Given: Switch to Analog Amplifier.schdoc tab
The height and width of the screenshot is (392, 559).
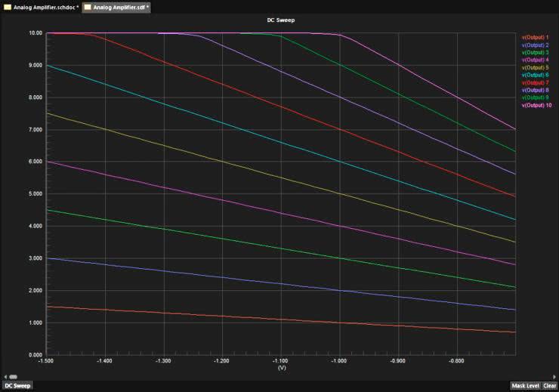Looking at the screenshot, I should (45, 7).
